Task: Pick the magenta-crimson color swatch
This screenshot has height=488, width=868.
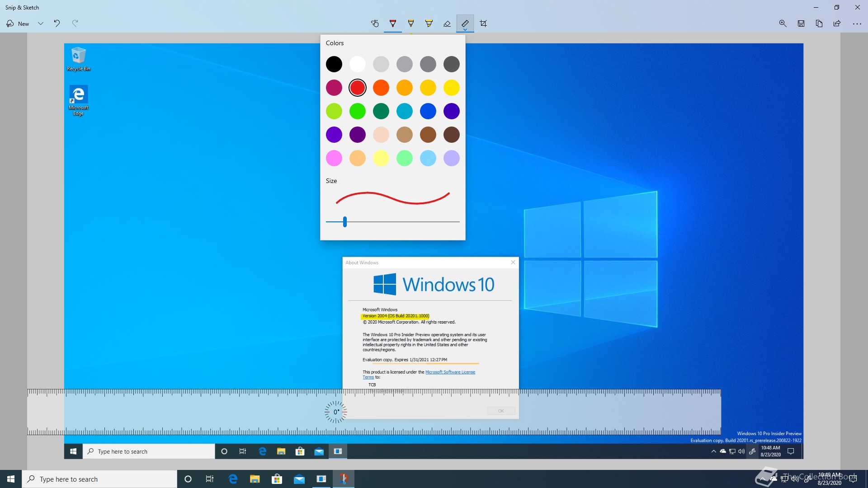Action: click(x=334, y=88)
